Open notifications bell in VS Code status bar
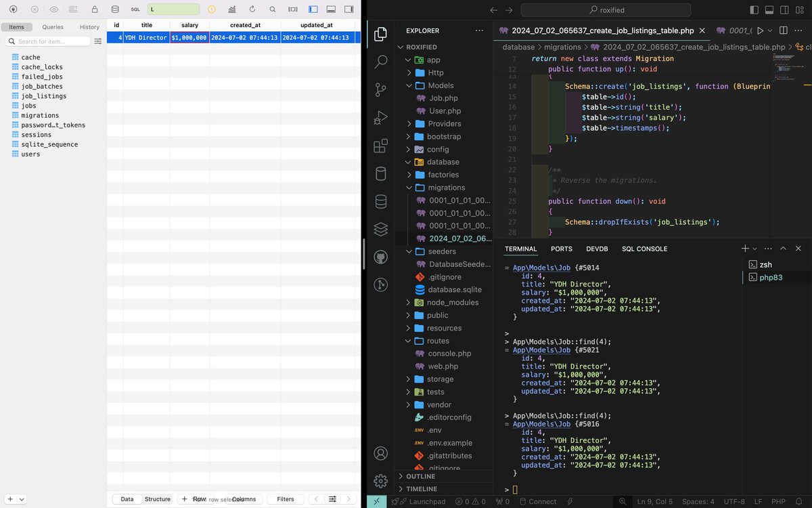 (x=799, y=502)
